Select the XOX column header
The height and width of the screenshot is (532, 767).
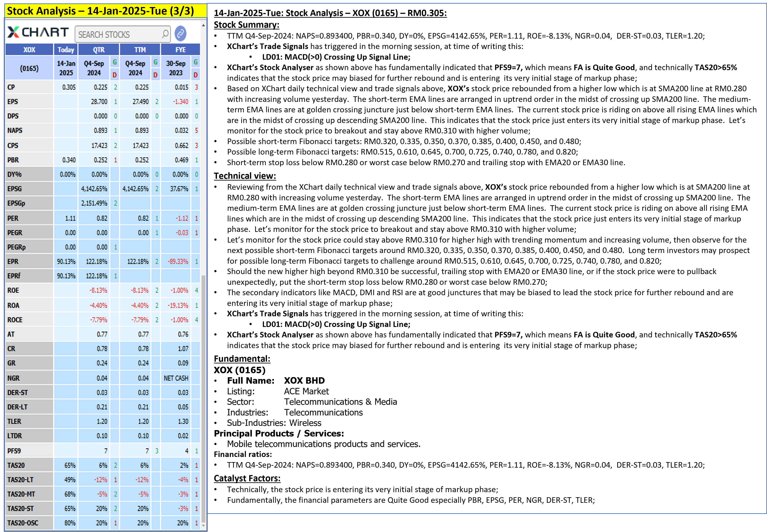tap(29, 50)
